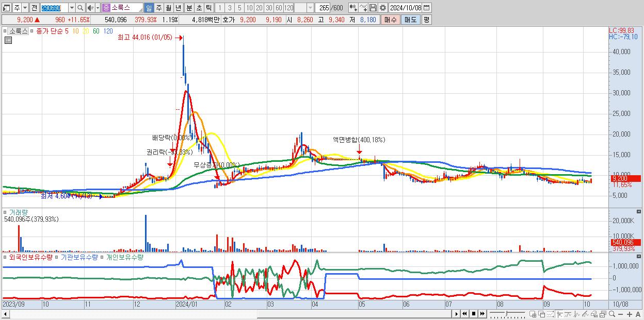Select the 월 monthly period button
This screenshot has height=320, width=644.
(168, 8)
